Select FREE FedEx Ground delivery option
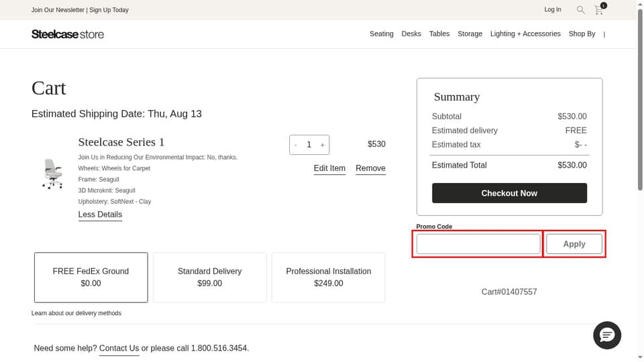The width and height of the screenshot is (644, 362). tap(91, 278)
